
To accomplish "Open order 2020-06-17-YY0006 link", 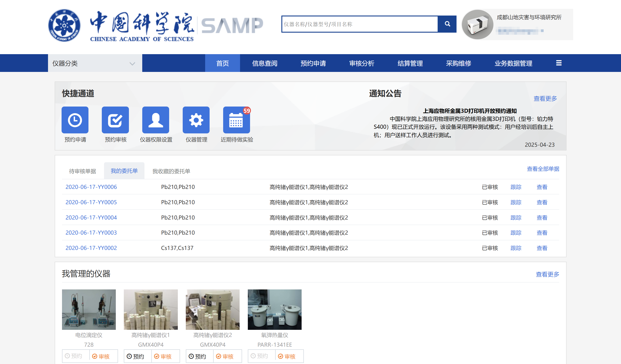I will 91,187.
